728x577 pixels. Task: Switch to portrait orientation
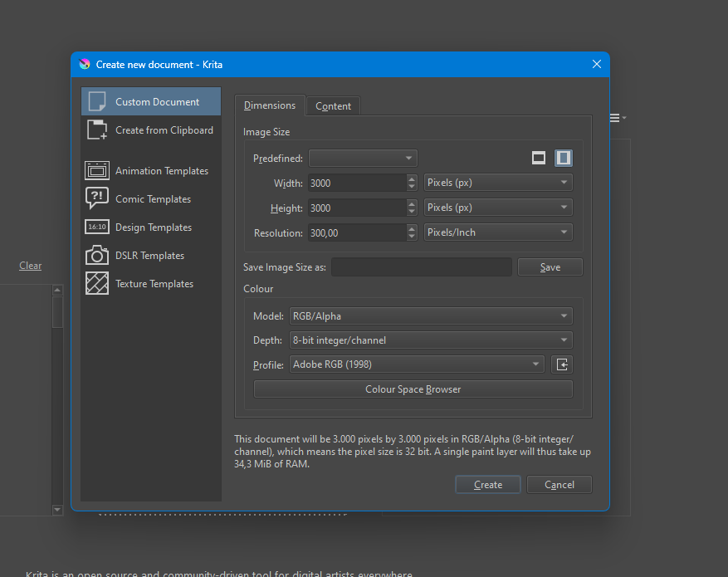(x=563, y=158)
